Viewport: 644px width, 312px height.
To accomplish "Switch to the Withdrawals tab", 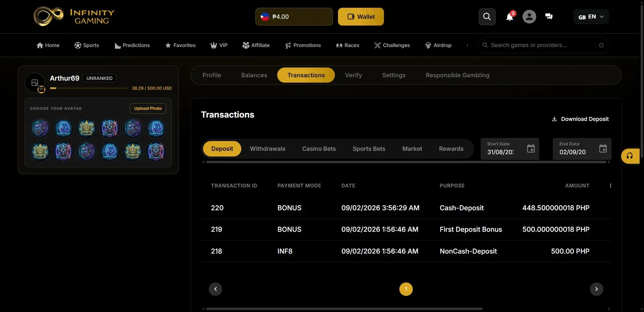I will (267, 149).
